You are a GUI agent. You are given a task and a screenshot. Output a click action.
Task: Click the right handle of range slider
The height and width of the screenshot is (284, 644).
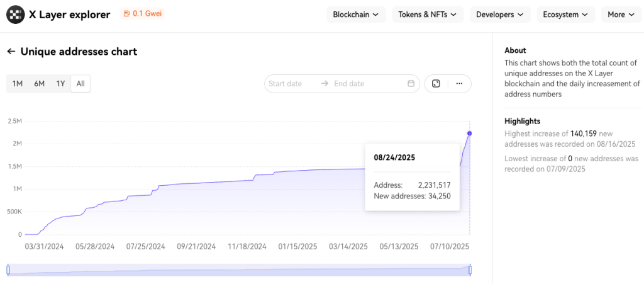tap(470, 270)
